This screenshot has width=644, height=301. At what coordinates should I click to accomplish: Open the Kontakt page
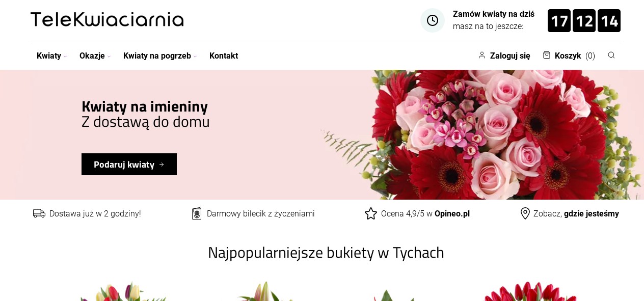tap(224, 56)
